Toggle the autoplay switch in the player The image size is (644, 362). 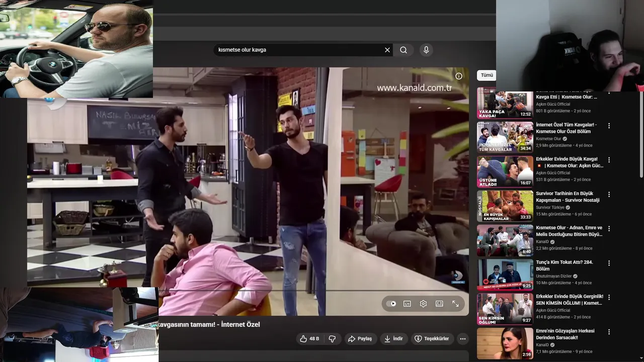pyautogui.click(x=391, y=304)
